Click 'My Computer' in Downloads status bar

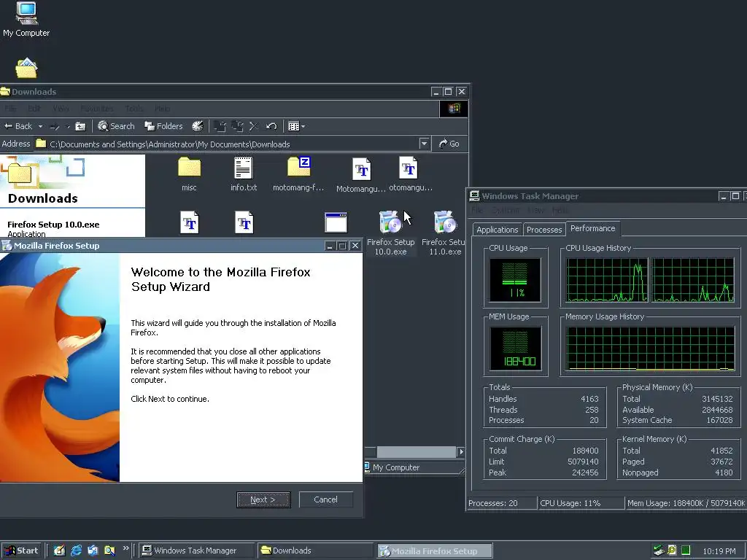click(396, 467)
